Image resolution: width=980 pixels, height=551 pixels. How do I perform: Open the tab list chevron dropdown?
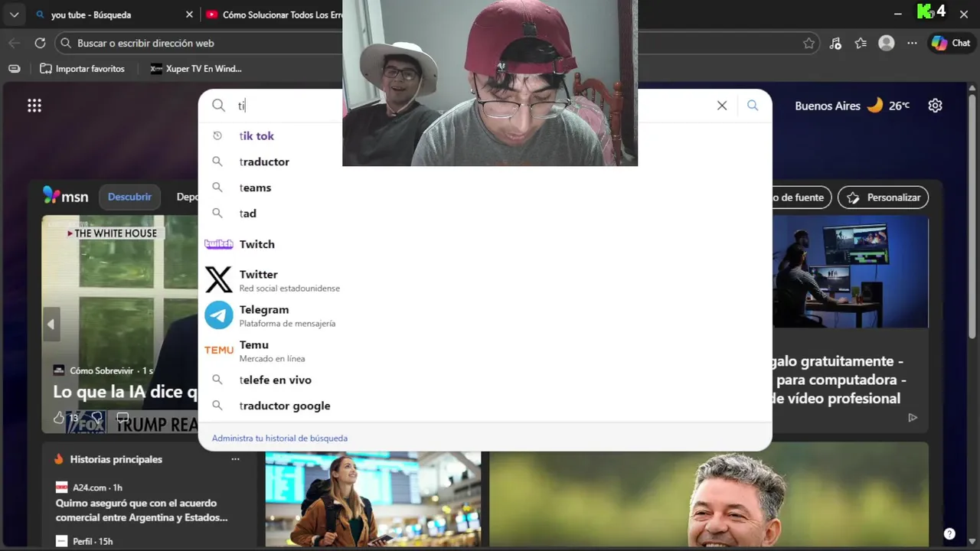(x=14, y=15)
